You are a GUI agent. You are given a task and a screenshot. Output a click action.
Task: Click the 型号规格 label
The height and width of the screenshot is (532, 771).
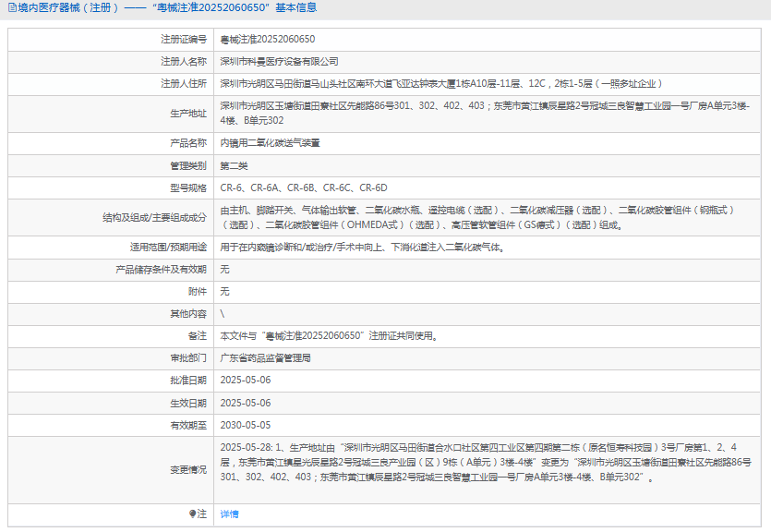pos(188,187)
